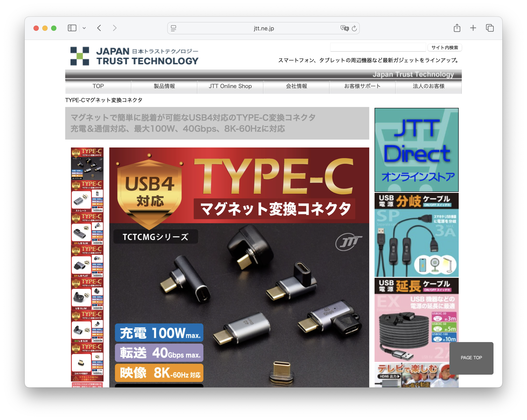Select the TCTCMG series overview thumbnail
Image resolution: width=527 pixels, height=420 pixels.
[87, 164]
